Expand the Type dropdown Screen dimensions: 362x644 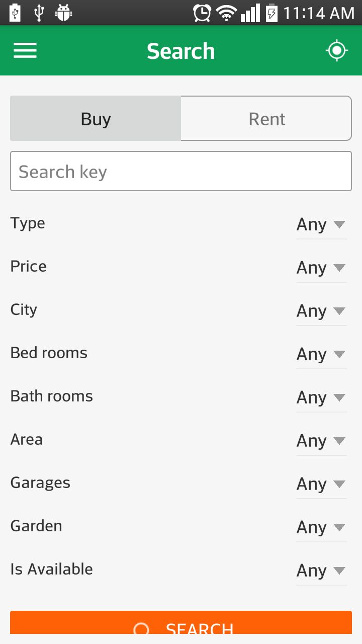tap(321, 224)
